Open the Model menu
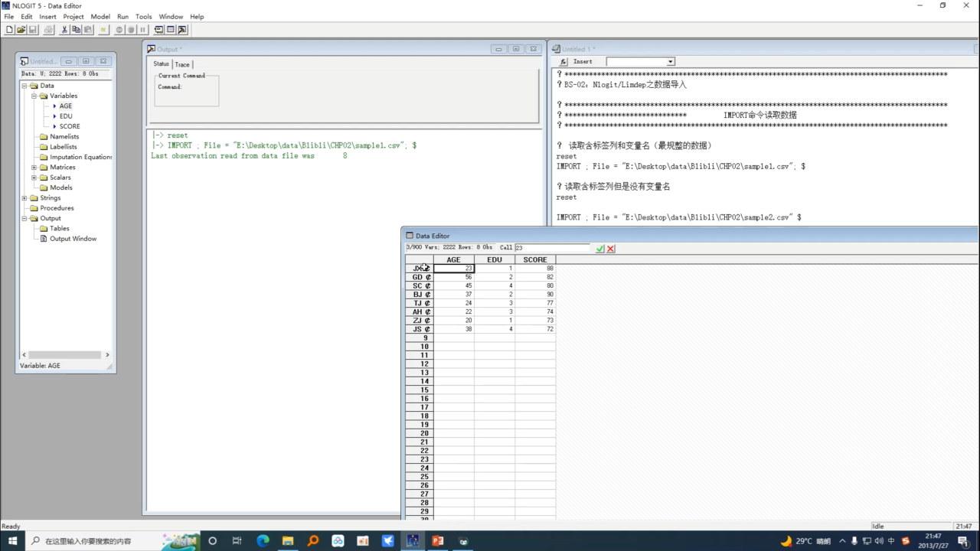The width and height of the screenshot is (980, 551). 100,16
